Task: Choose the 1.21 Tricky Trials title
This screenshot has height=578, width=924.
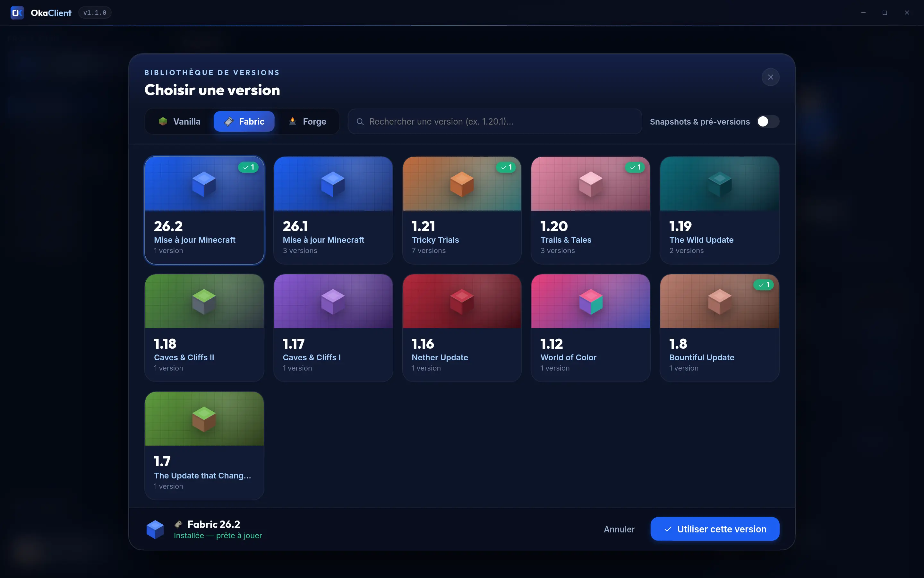Action: [435, 240]
